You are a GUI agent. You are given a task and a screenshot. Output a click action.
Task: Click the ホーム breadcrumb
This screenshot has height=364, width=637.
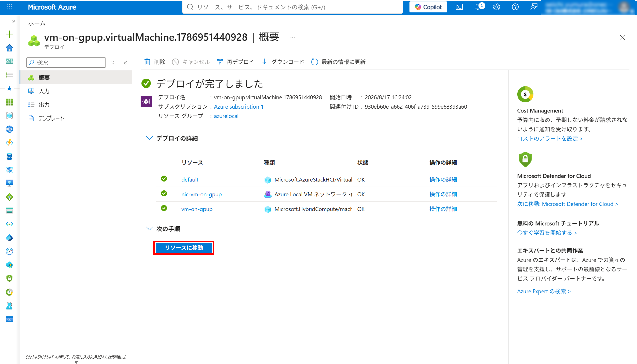click(x=37, y=23)
